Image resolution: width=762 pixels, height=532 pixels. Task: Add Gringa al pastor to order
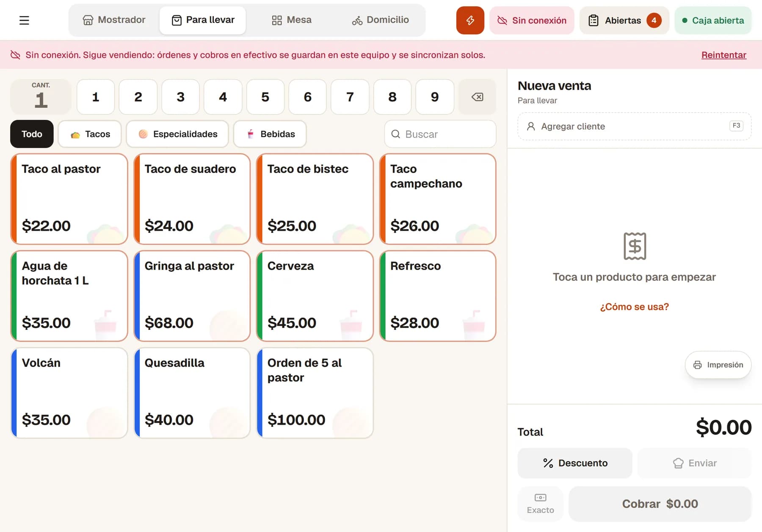(x=192, y=296)
